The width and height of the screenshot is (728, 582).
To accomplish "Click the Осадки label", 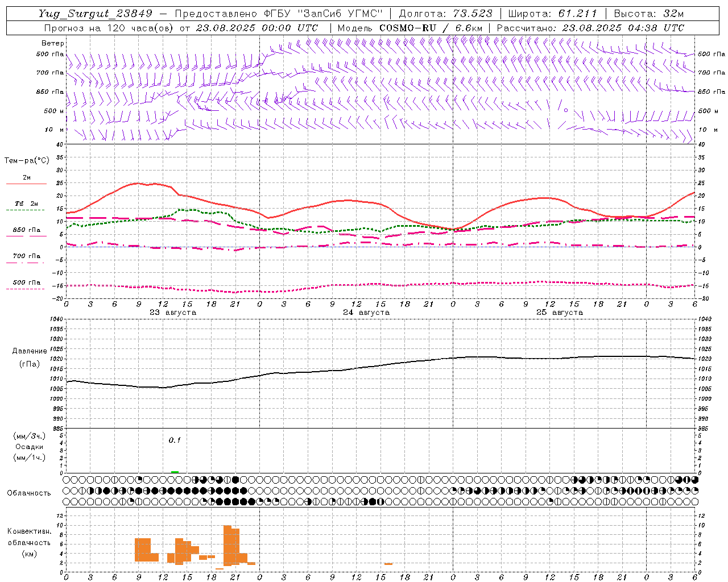I will [30, 447].
